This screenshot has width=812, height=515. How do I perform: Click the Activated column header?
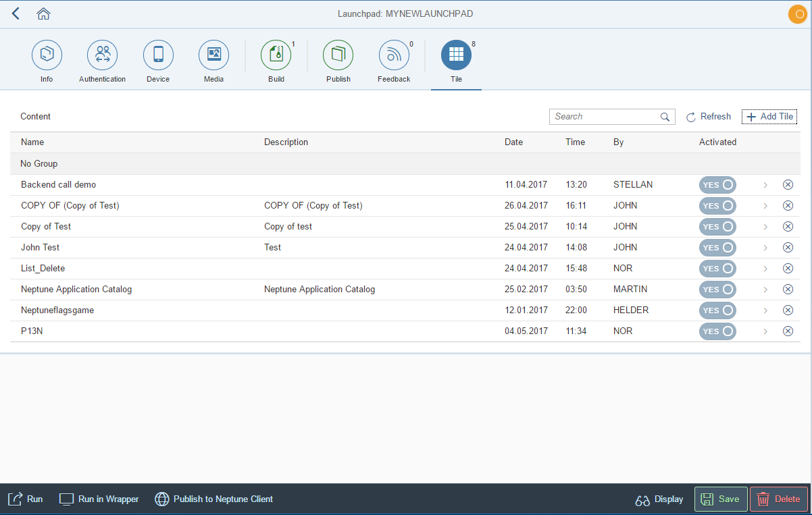(718, 142)
